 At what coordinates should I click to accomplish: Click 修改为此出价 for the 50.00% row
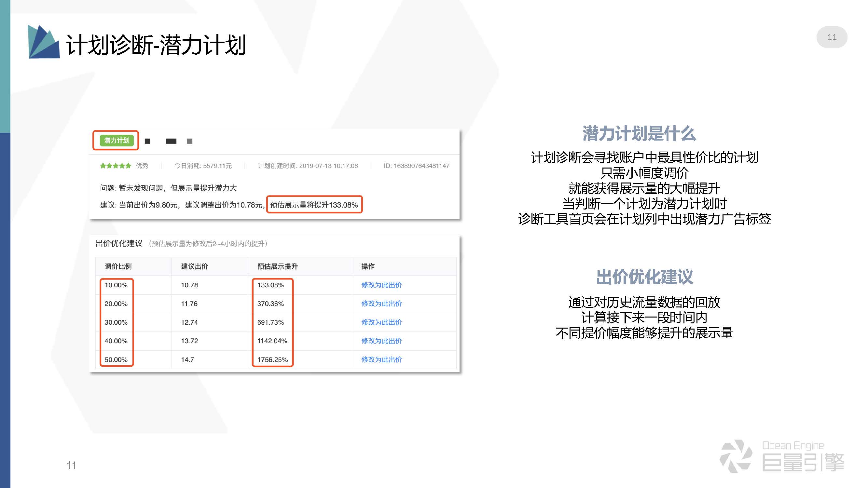381,359
